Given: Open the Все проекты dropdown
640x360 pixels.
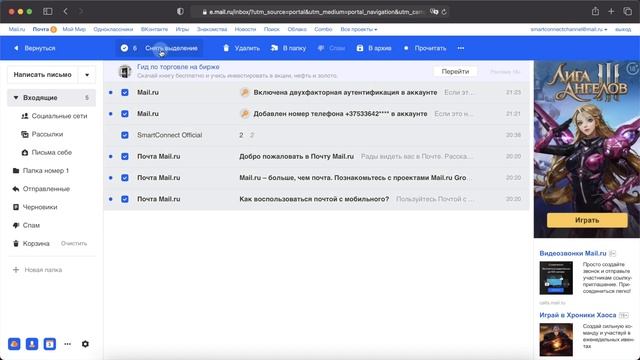Looking at the screenshot, I should (x=359, y=29).
